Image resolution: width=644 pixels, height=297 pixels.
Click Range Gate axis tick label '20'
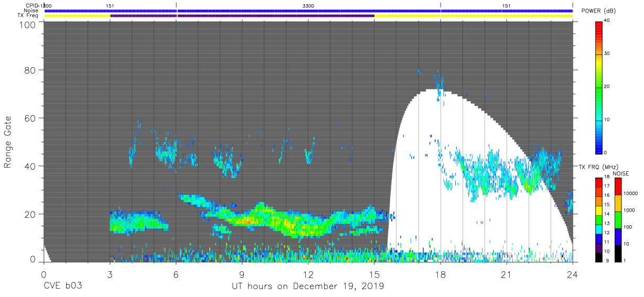31,214
